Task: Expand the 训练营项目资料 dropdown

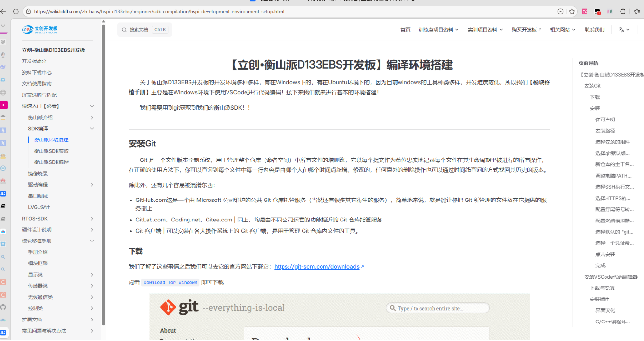Action: 438,30
